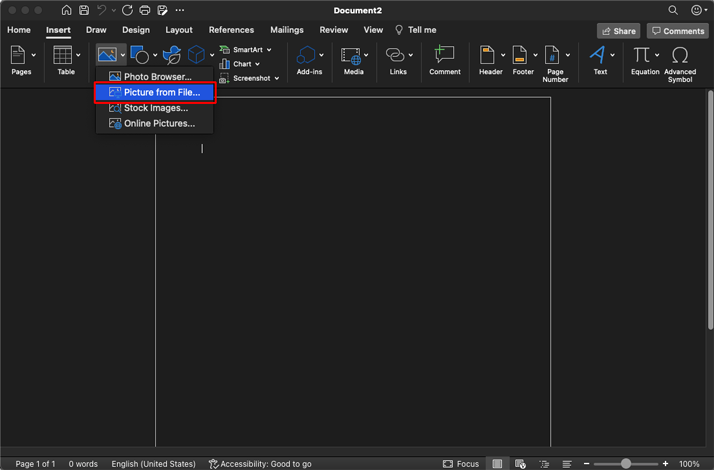Choose Stock Images menu item
This screenshot has height=470, width=714.
click(154, 108)
